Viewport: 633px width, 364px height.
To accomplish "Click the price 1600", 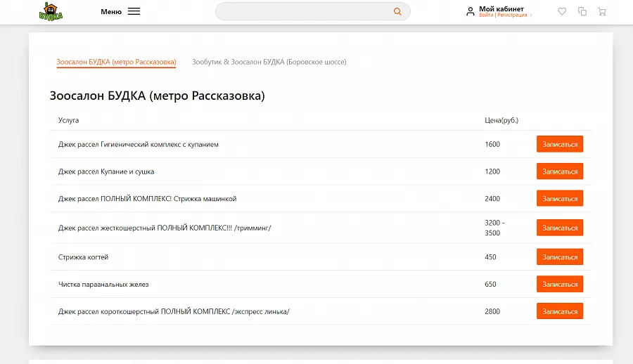I will tap(492, 144).
